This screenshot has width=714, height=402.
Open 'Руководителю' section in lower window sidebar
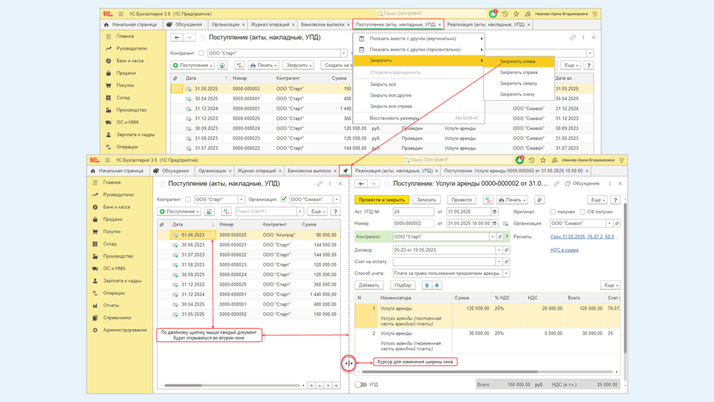tap(118, 195)
